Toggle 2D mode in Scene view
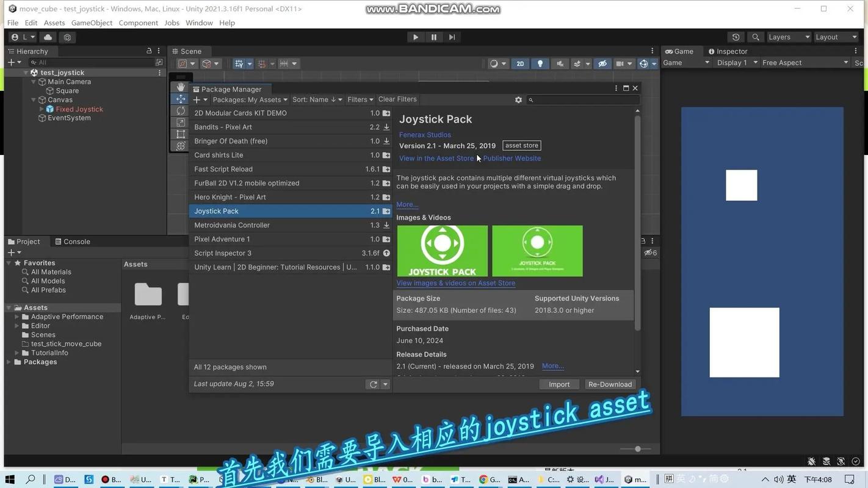 pyautogui.click(x=520, y=63)
